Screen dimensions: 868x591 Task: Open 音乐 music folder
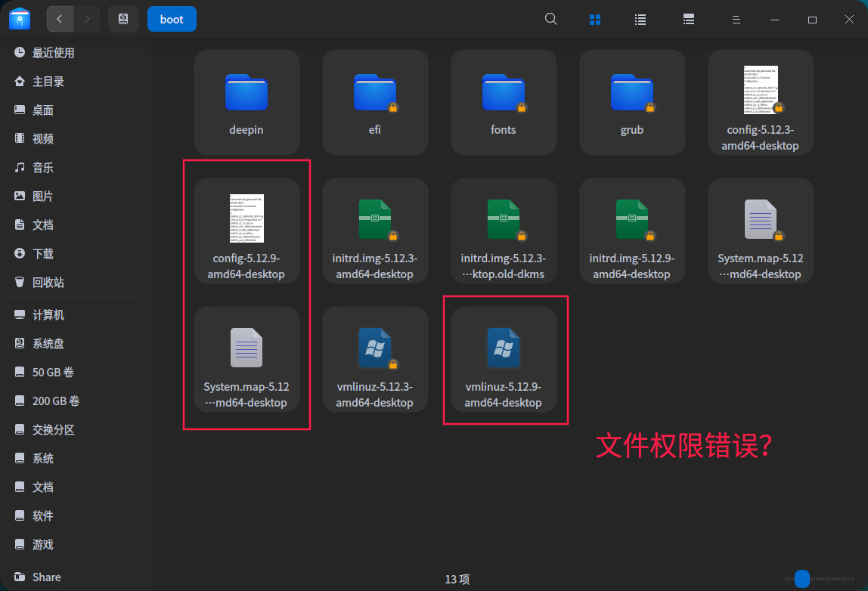coord(72,168)
